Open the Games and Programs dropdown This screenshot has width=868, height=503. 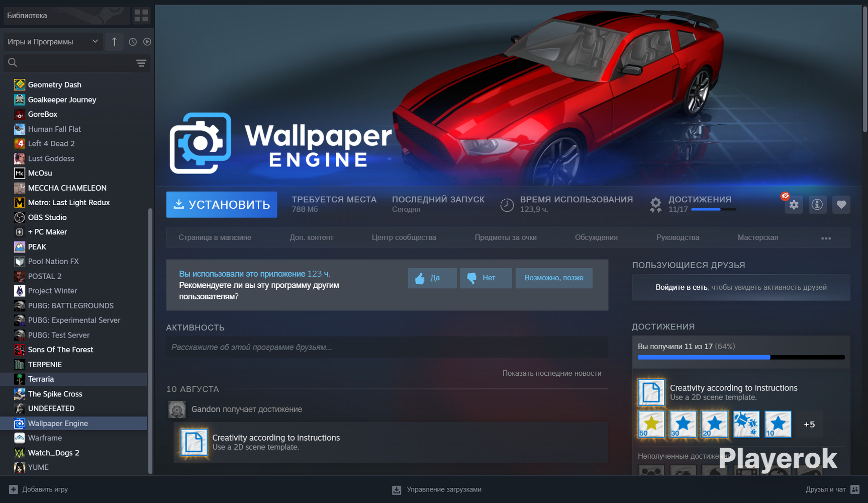(53, 42)
